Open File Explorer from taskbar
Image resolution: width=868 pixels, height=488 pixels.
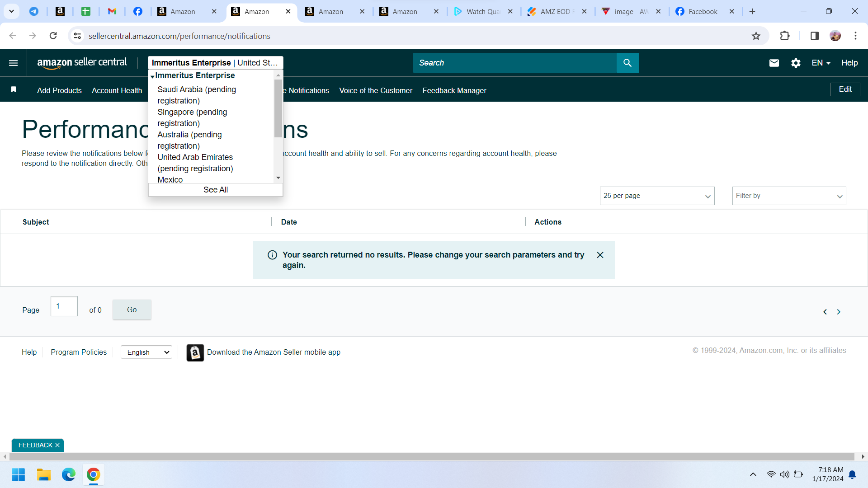(43, 475)
